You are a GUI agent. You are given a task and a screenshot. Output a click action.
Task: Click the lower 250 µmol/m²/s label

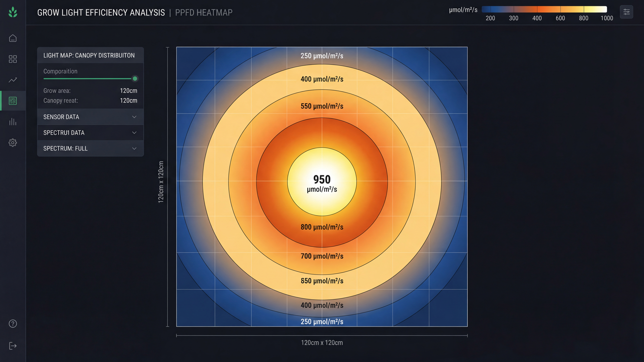coord(322,322)
